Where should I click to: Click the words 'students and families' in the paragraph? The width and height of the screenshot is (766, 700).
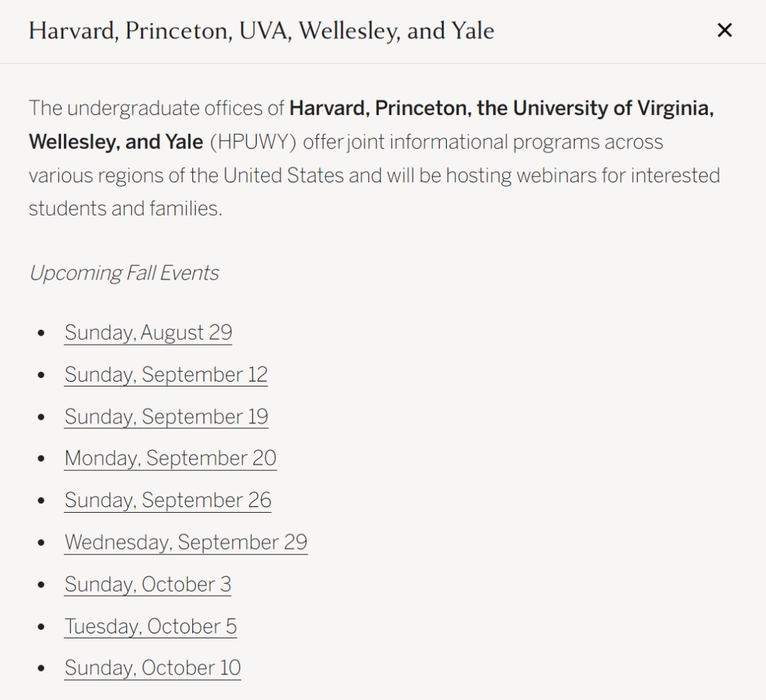123,209
